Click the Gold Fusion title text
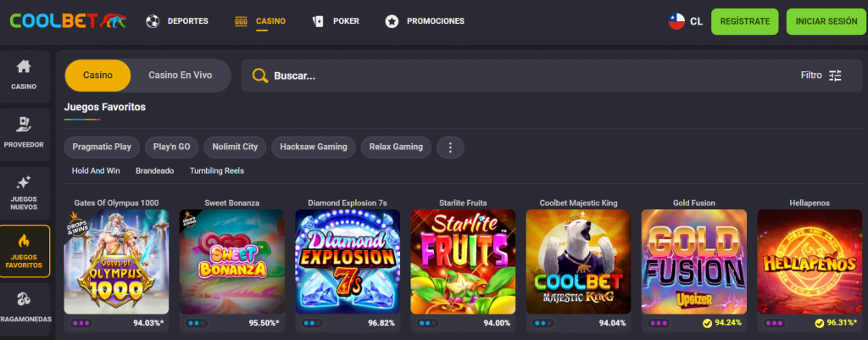The image size is (868, 340). (x=694, y=203)
